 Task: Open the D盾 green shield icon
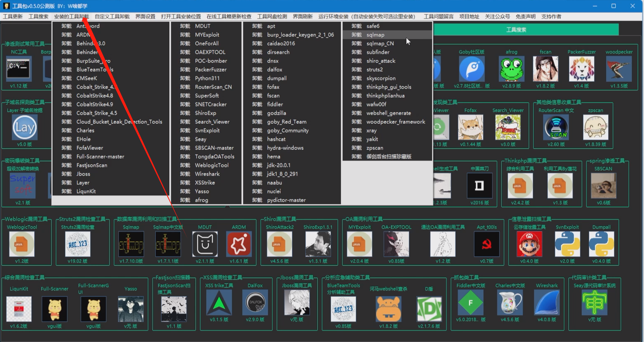click(x=429, y=309)
